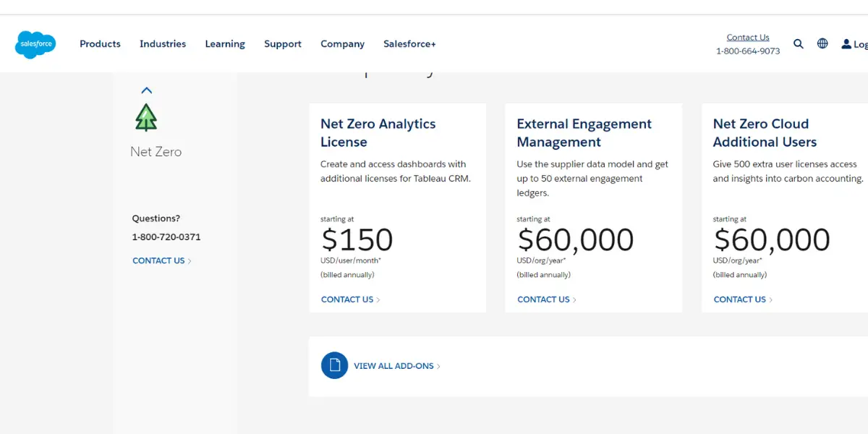Click the Questions? sidebar text
Viewport: 868px width, 434px height.
tap(156, 218)
